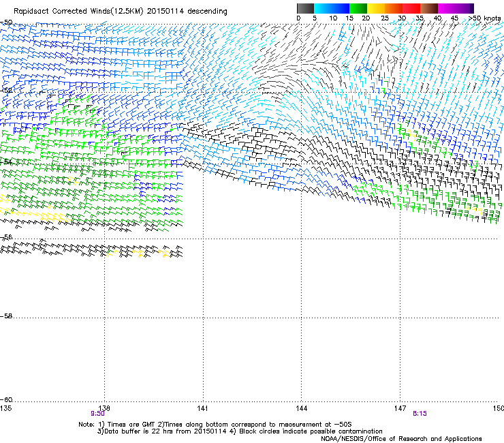Click the dark purple 45-50 knots swatch

point(464,8)
